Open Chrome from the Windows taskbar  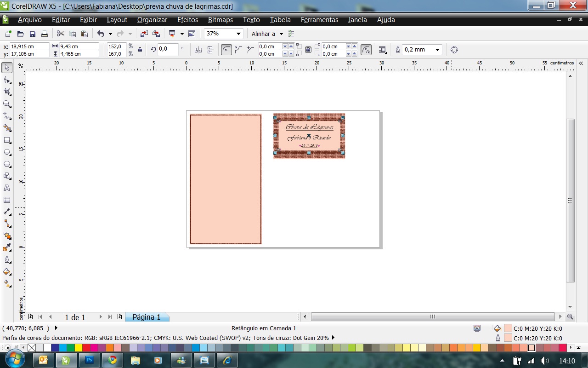(x=113, y=360)
